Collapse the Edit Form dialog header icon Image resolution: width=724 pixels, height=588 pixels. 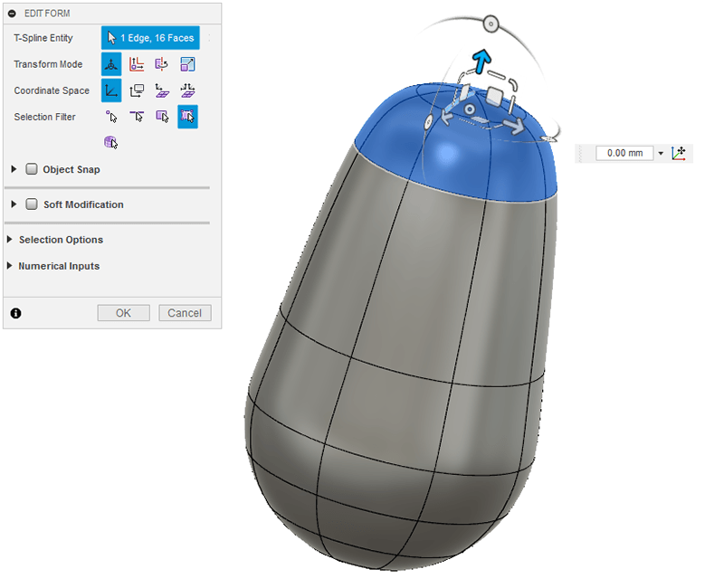12,14
